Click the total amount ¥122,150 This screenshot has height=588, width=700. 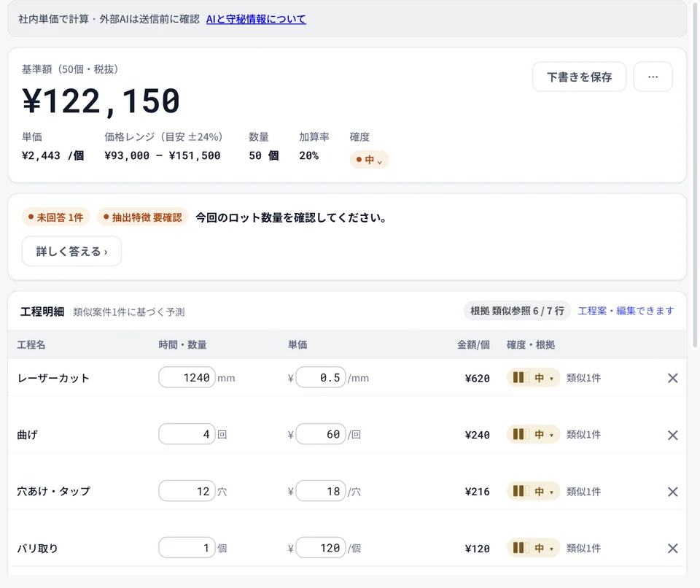click(101, 101)
